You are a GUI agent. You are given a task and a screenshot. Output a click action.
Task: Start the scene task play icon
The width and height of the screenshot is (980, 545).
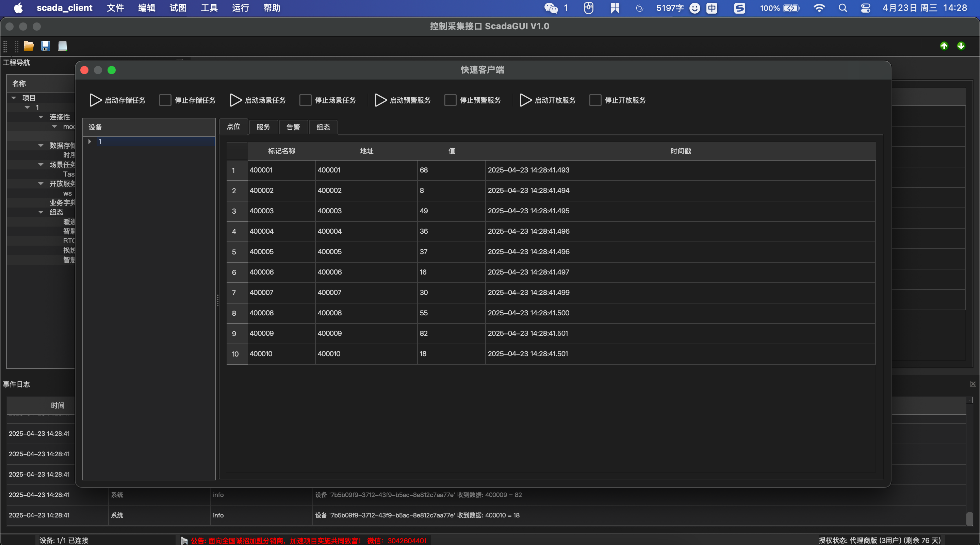coord(235,100)
